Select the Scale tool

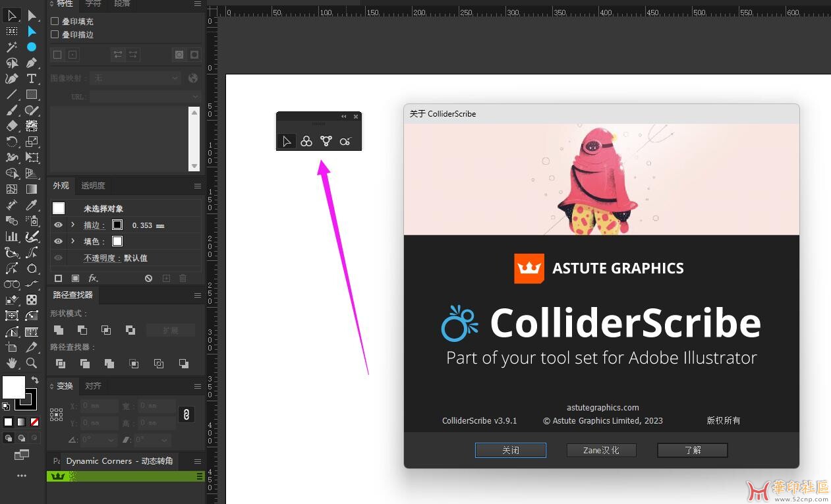coord(32,142)
